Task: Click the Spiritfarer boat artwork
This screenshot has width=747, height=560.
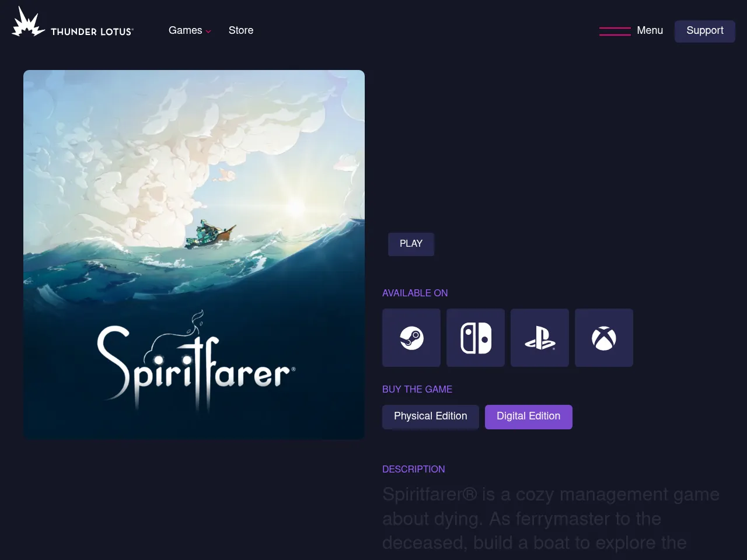Action: (194, 254)
